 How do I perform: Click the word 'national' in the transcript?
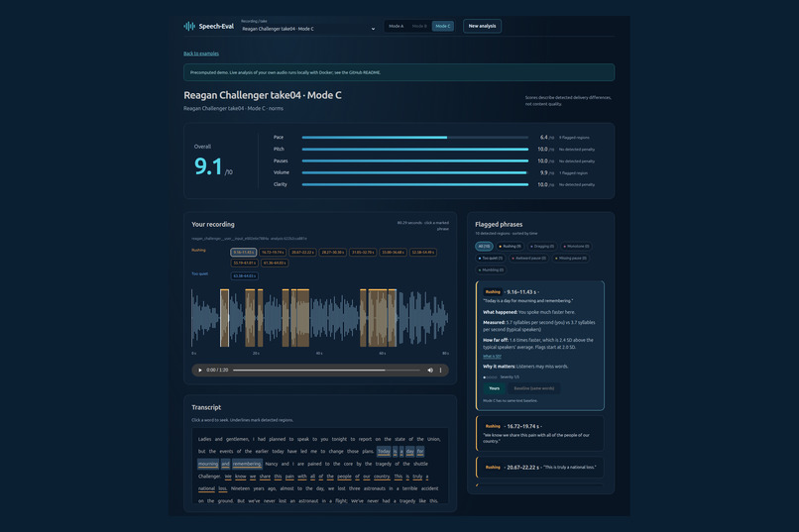pyautogui.click(x=206, y=488)
